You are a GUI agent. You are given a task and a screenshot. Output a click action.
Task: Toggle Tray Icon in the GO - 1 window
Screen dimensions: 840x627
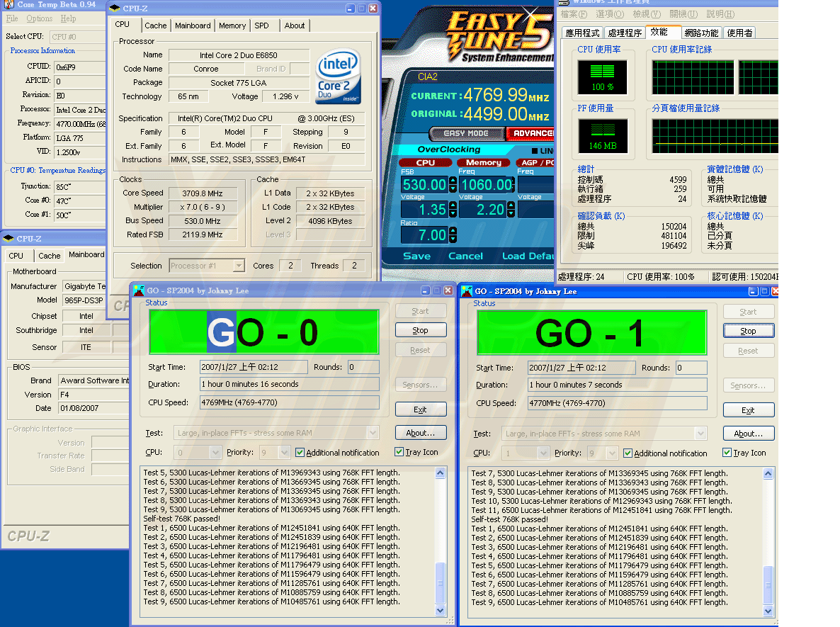point(727,452)
